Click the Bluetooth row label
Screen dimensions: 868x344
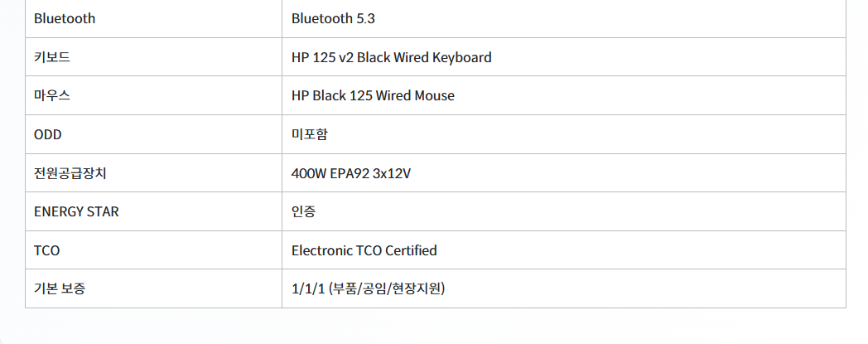click(x=65, y=18)
